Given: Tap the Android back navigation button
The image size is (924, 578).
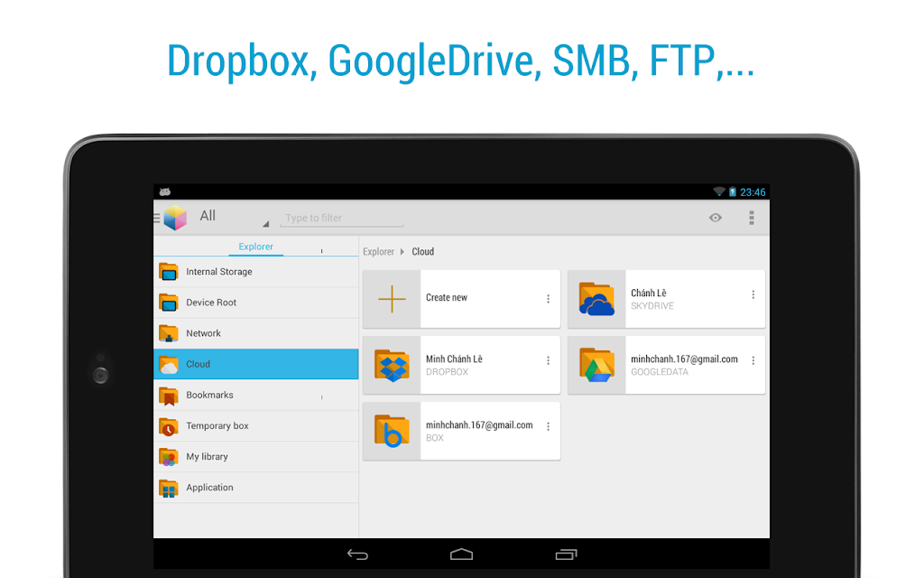Looking at the screenshot, I should [x=357, y=554].
